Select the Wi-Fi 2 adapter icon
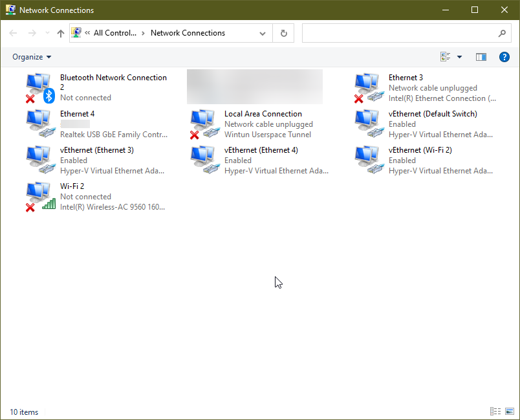 tap(40, 196)
